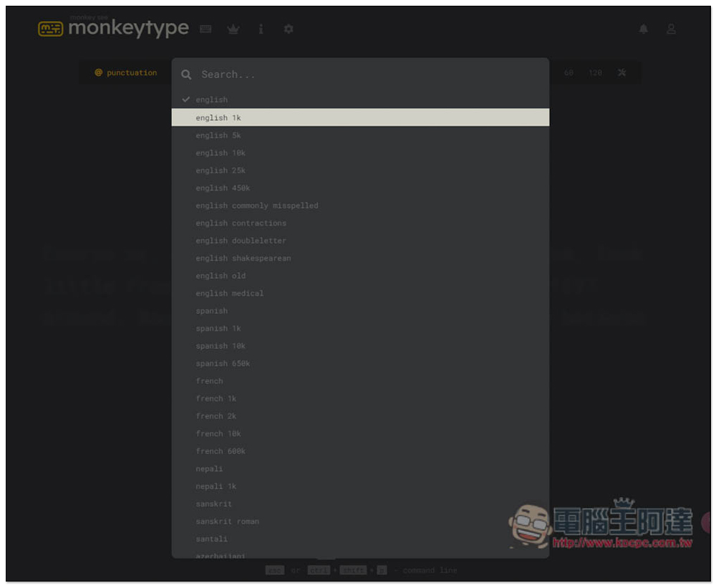Select spanish 650k
This screenshot has width=716, height=588.
coord(360,364)
